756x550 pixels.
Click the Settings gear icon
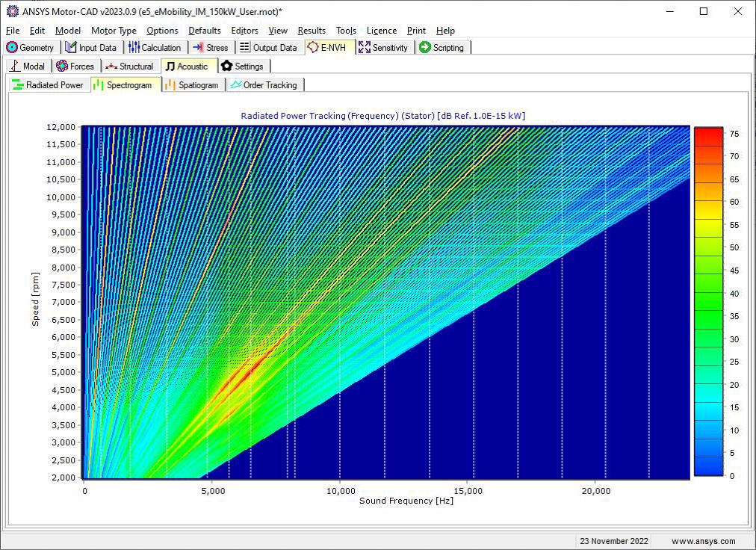[x=227, y=66]
